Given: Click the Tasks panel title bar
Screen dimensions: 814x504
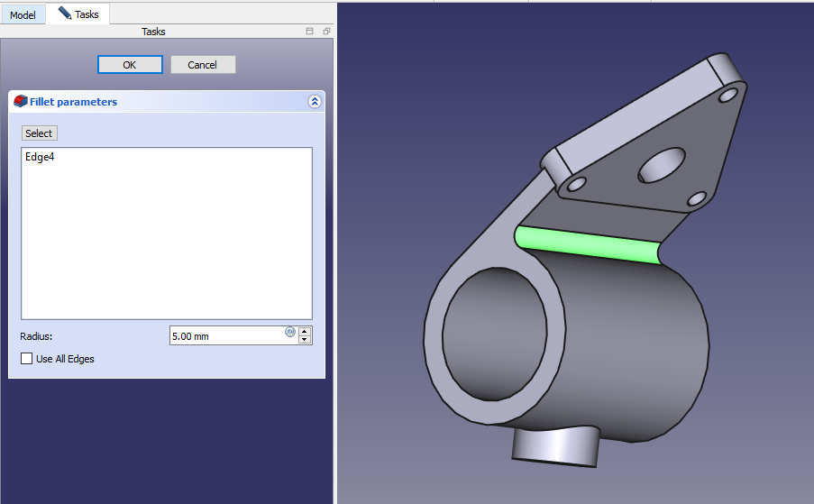Looking at the screenshot, I should point(153,32).
